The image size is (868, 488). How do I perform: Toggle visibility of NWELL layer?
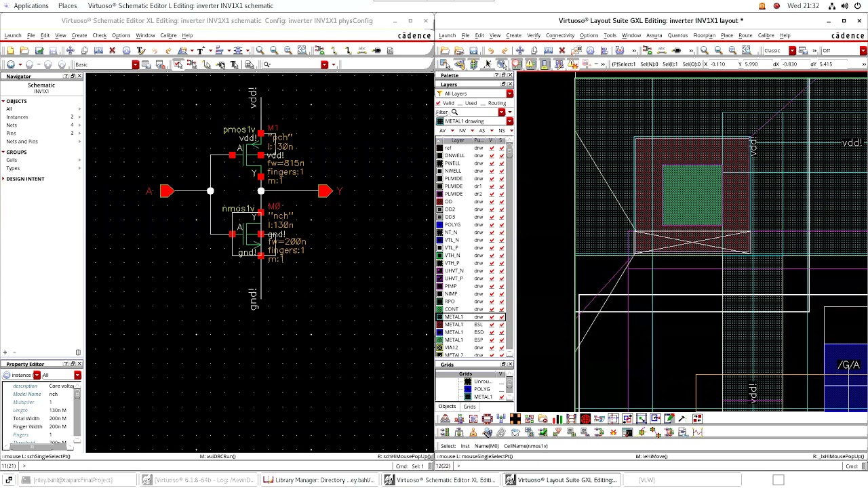click(x=492, y=171)
